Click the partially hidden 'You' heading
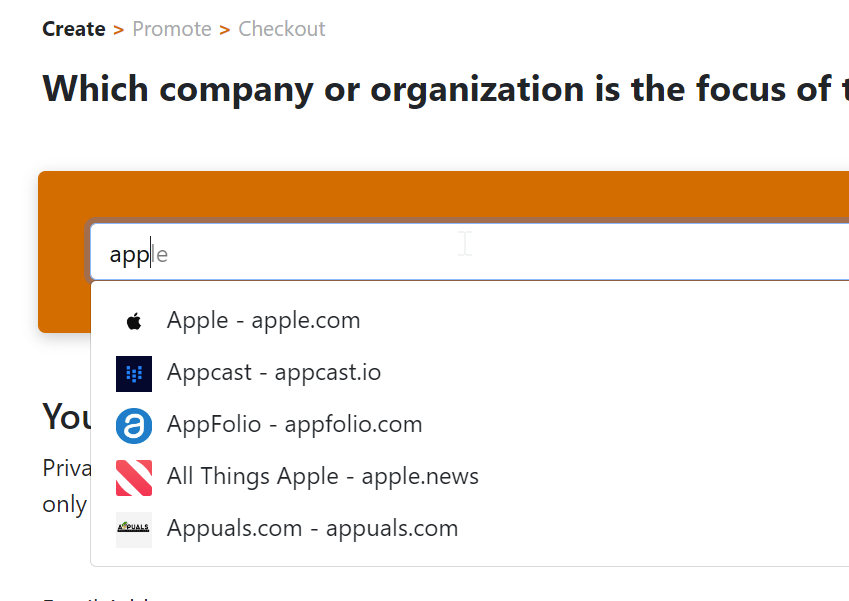The height and width of the screenshot is (601, 849). [67, 417]
